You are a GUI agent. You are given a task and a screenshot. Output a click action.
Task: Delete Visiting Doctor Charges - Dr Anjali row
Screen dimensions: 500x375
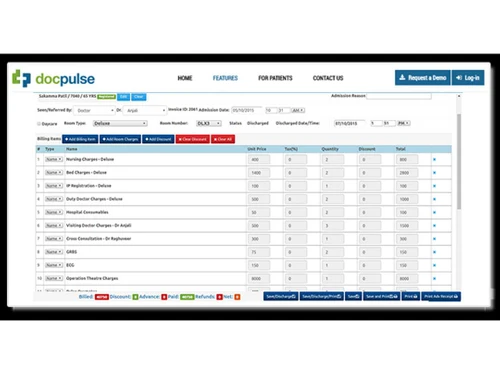(434, 226)
